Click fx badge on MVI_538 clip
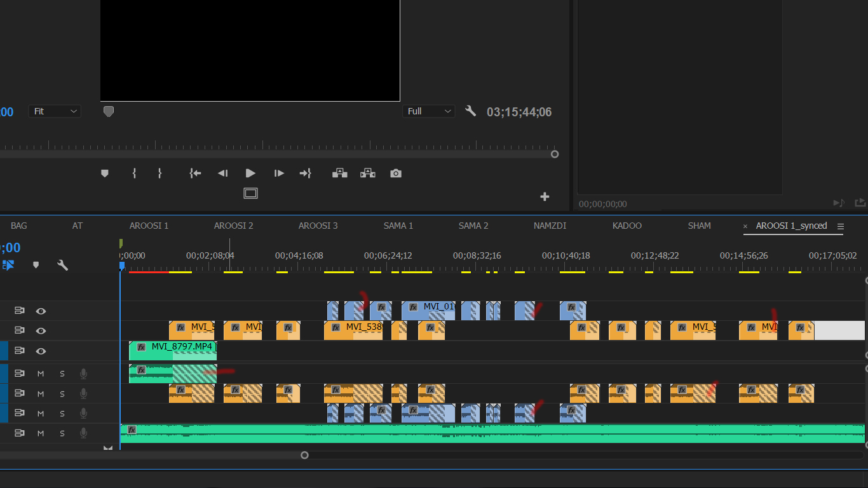This screenshot has height=488, width=868. click(336, 327)
